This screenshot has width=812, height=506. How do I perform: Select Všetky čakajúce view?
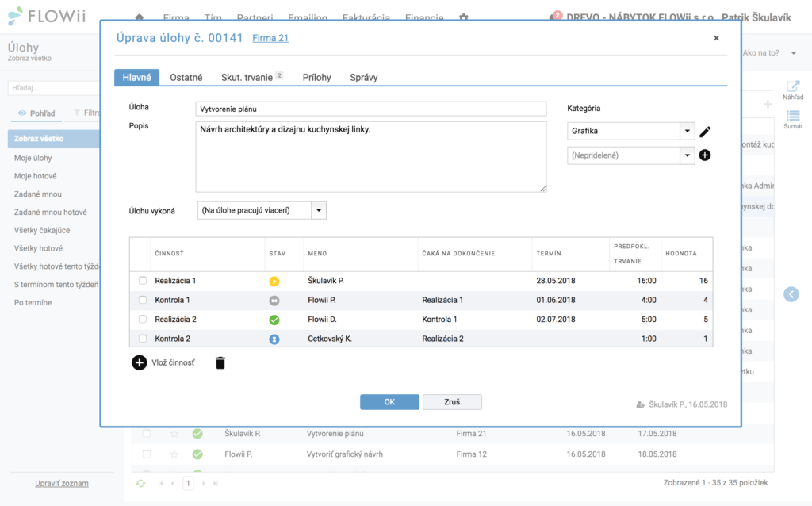point(42,230)
